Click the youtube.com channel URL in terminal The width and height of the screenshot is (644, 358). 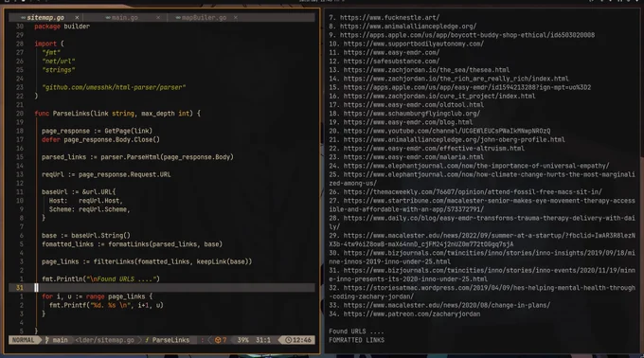click(x=447, y=131)
